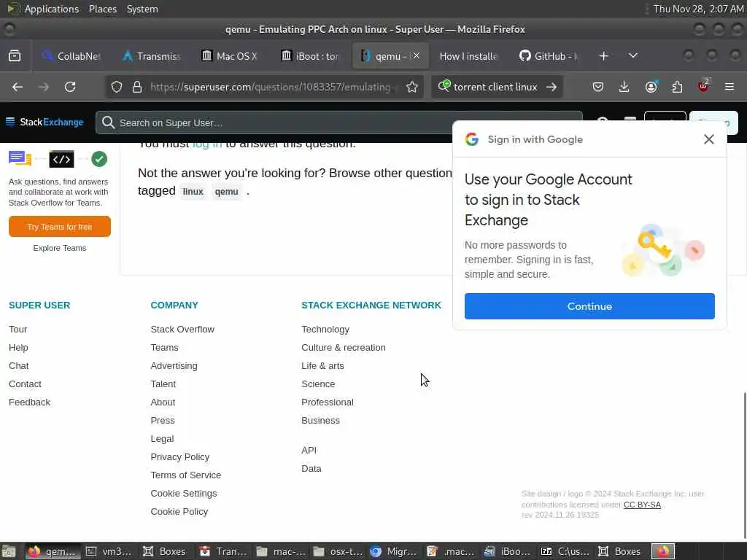Switch to the Transmission taskbar item
This screenshot has width=747, height=560.
(223, 551)
